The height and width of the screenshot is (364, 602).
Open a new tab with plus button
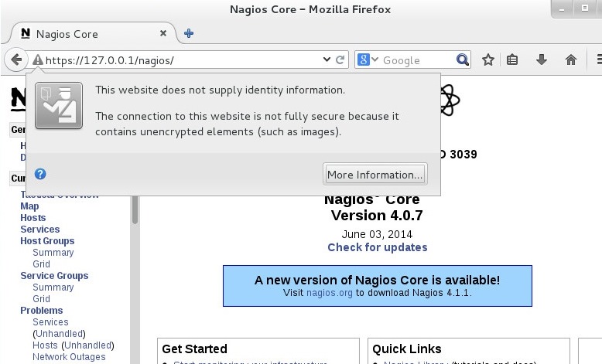click(x=189, y=34)
